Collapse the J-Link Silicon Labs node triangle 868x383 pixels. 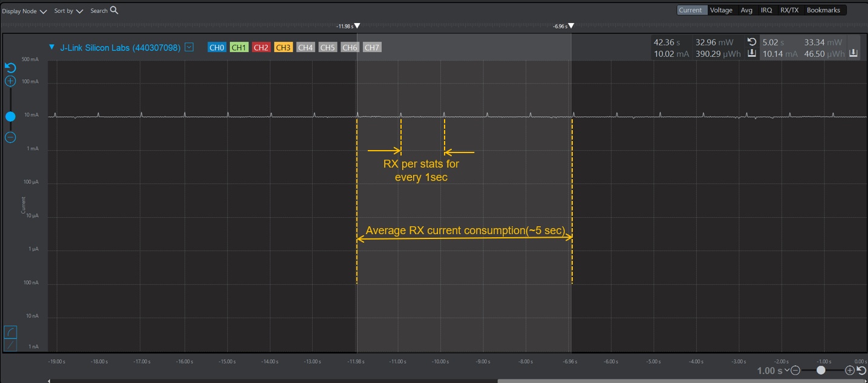tap(51, 47)
